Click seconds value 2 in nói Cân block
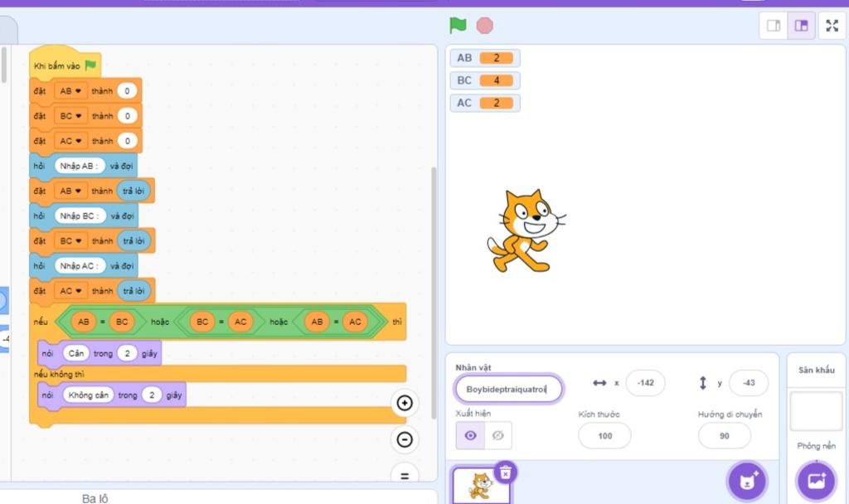The image size is (849, 504). (x=127, y=353)
